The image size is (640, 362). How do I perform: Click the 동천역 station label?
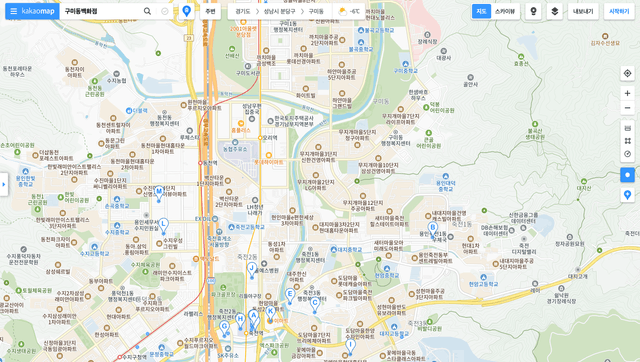pos(210,163)
